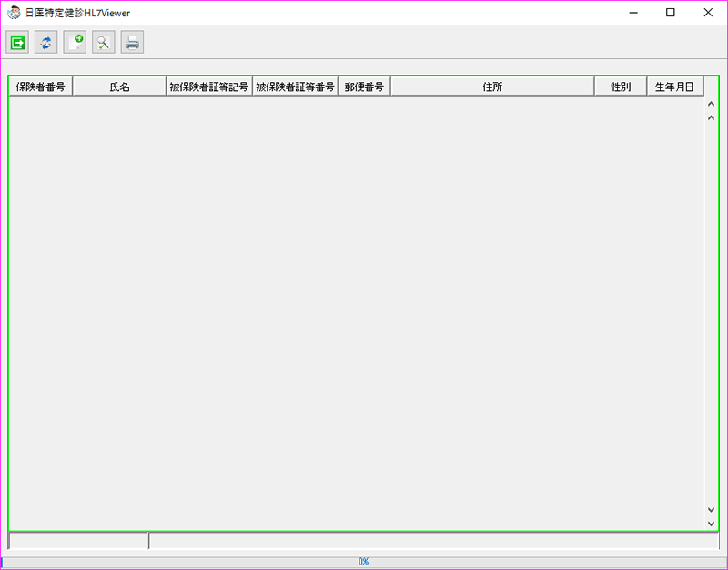
Task: Add a new record with the add-file icon
Action: coord(75,42)
